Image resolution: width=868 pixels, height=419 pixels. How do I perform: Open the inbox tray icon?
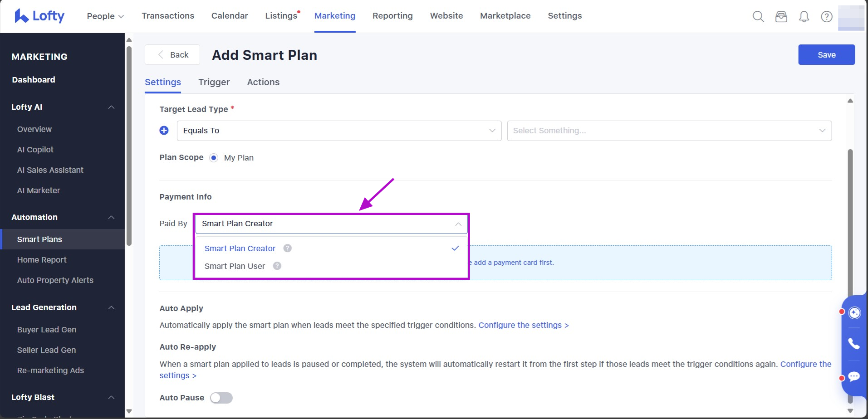pos(781,17)
